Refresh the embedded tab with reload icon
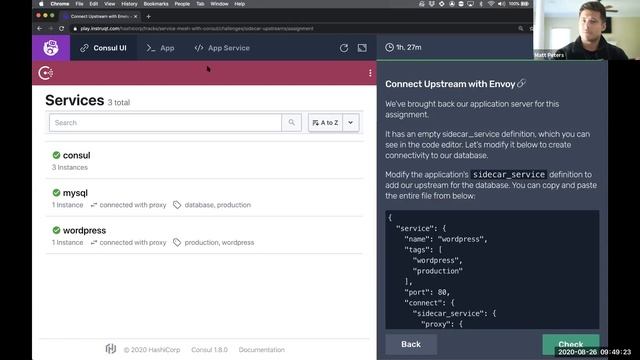The width and height of the screenshot is (640, 360). (x=344, y=48)
